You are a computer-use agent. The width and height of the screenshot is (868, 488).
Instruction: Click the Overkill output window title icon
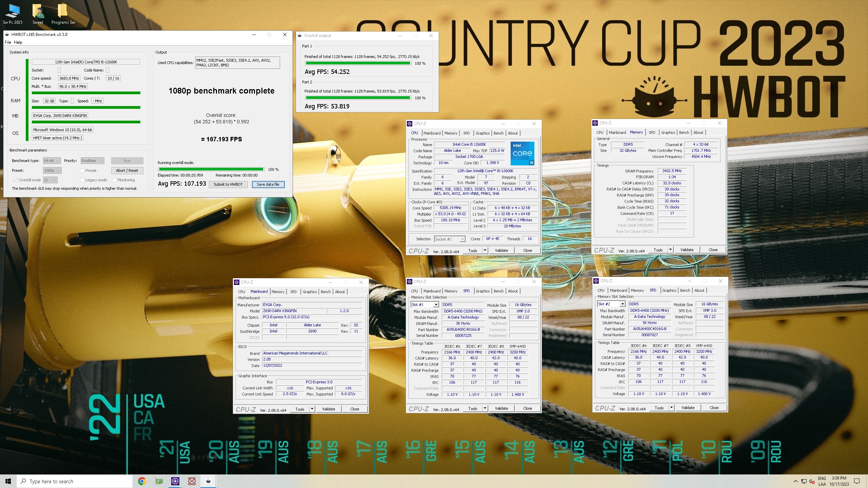pyautogui.click(x=300, y=36)
